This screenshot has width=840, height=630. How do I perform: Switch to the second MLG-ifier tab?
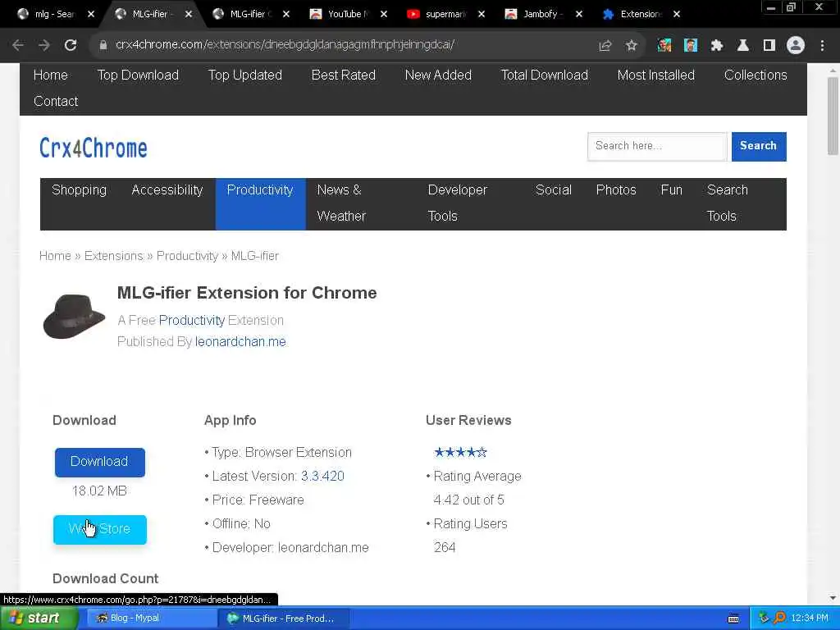249,15
